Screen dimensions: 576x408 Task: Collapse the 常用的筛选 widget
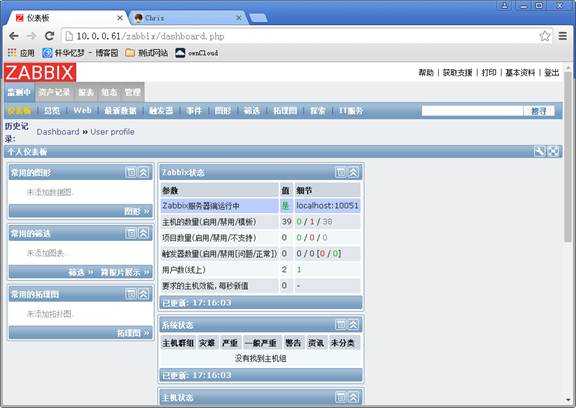144,233
